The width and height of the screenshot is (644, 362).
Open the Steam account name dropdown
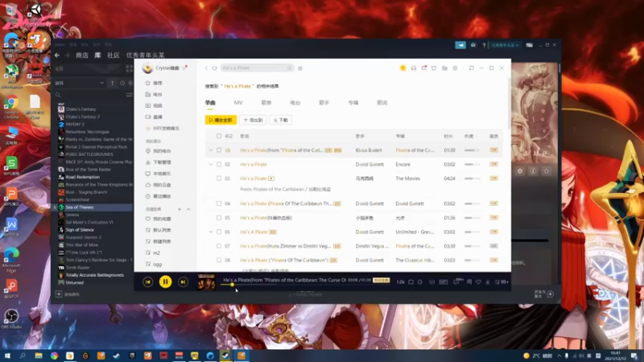tap(505, 45)
